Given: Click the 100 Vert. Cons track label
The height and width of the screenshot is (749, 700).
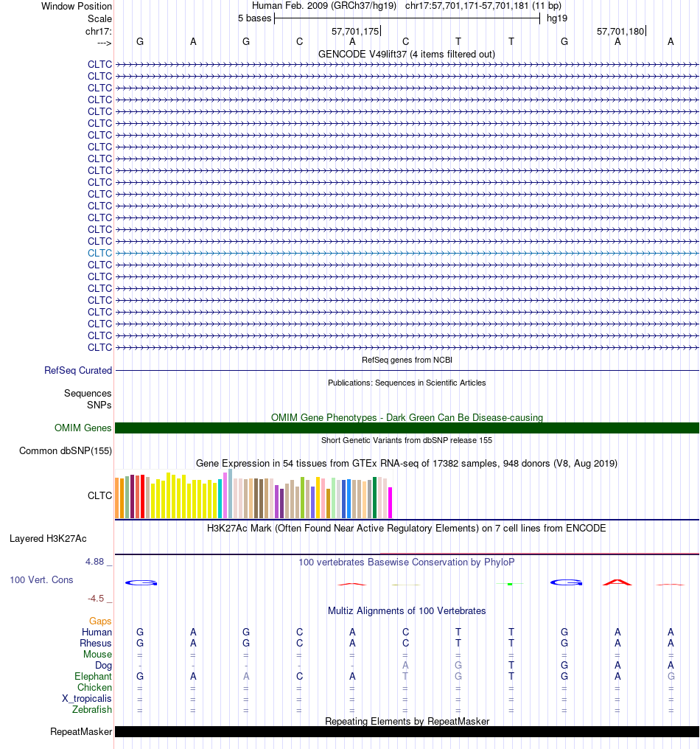Looking at the screenshot, I should (41, 580).
